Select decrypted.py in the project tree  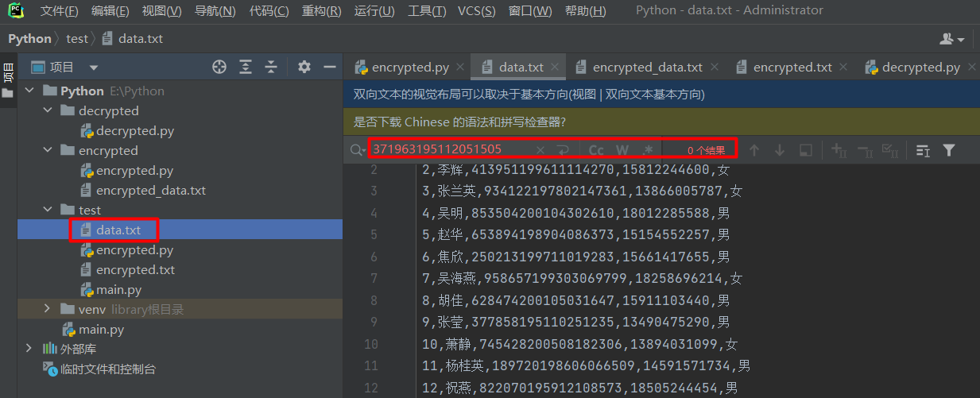pos(126,130)
